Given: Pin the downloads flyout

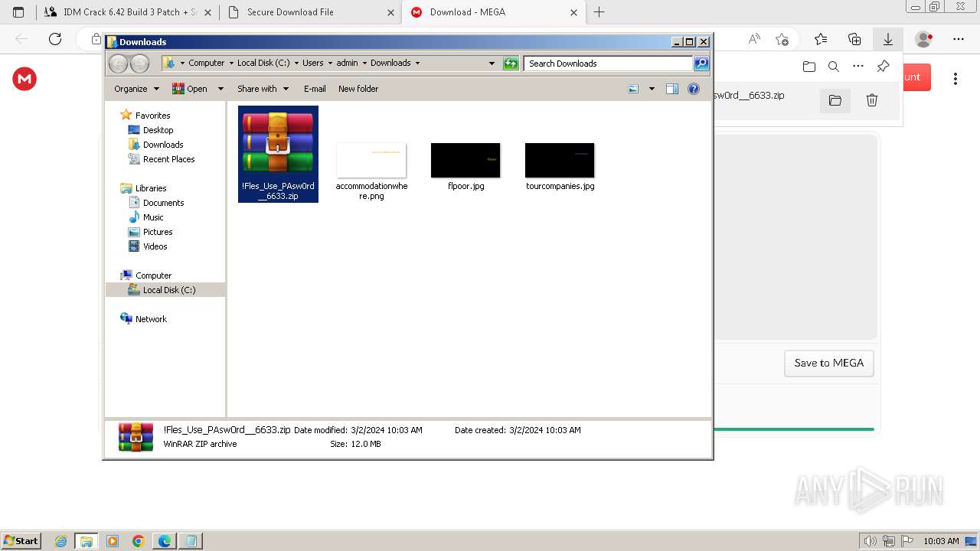Looking at the screenshot, I should click(883, 67).
